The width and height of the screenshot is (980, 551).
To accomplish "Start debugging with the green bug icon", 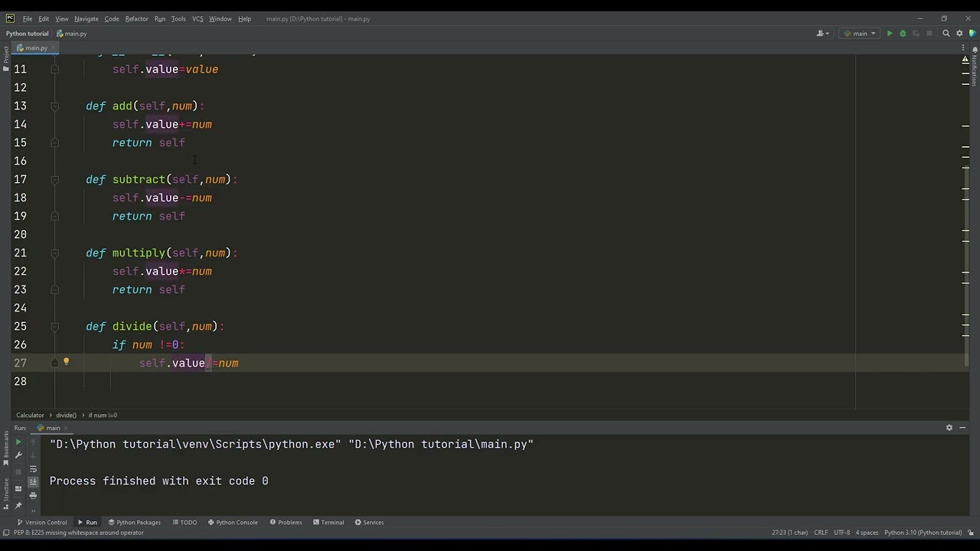I will click(x=903, y=34).
